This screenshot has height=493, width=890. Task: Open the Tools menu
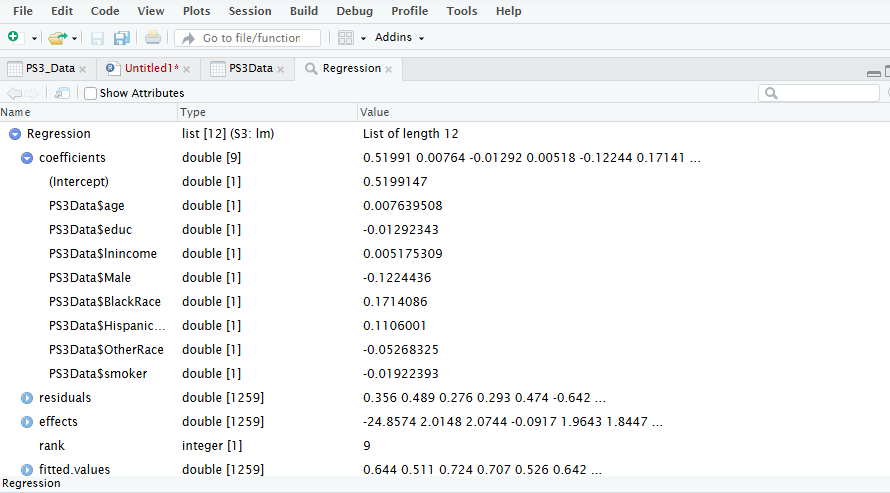pos(461,11)
